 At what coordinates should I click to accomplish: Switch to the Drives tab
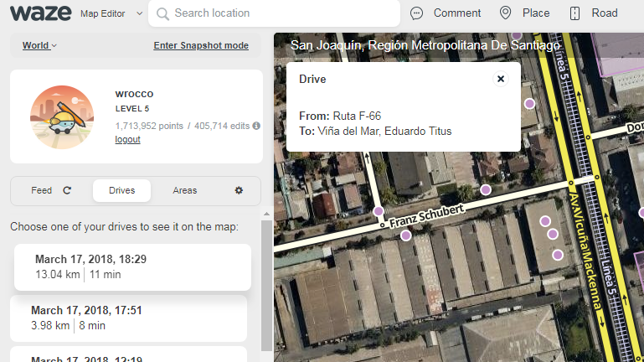pyautogui.click(x=121, y=190)
